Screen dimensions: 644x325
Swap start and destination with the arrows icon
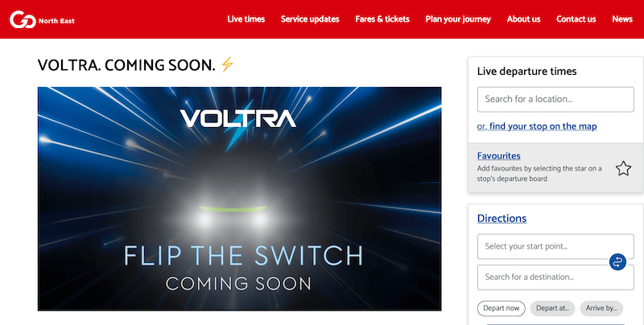pos(617,261)
